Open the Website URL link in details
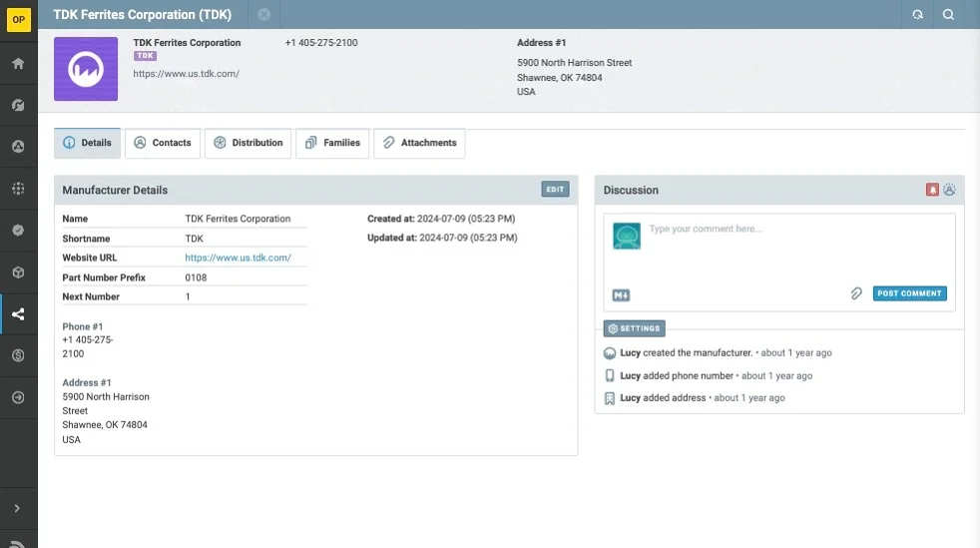 pos(238,258)
